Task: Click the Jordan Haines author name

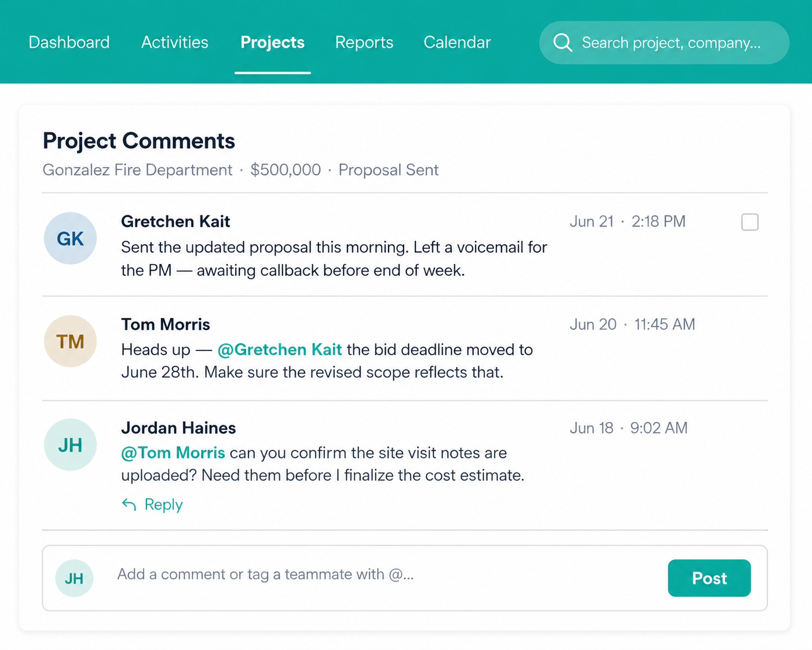Action: [178, 428]
